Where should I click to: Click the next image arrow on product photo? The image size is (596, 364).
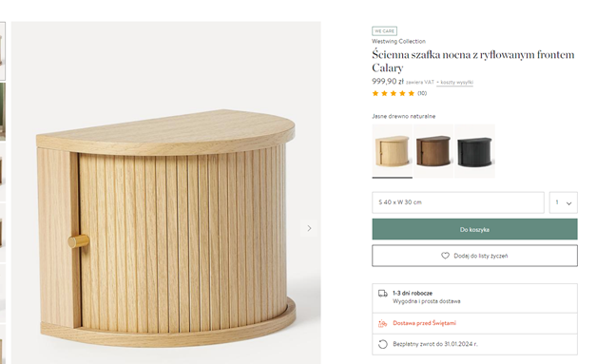[309, 228]
